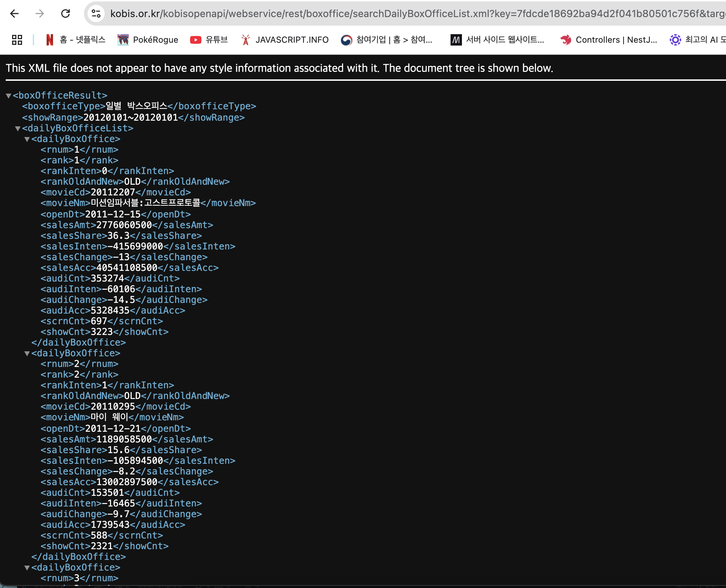Click the PokéRogue bookmark favicon
726x588 pixels.
[x=123, y=40]
